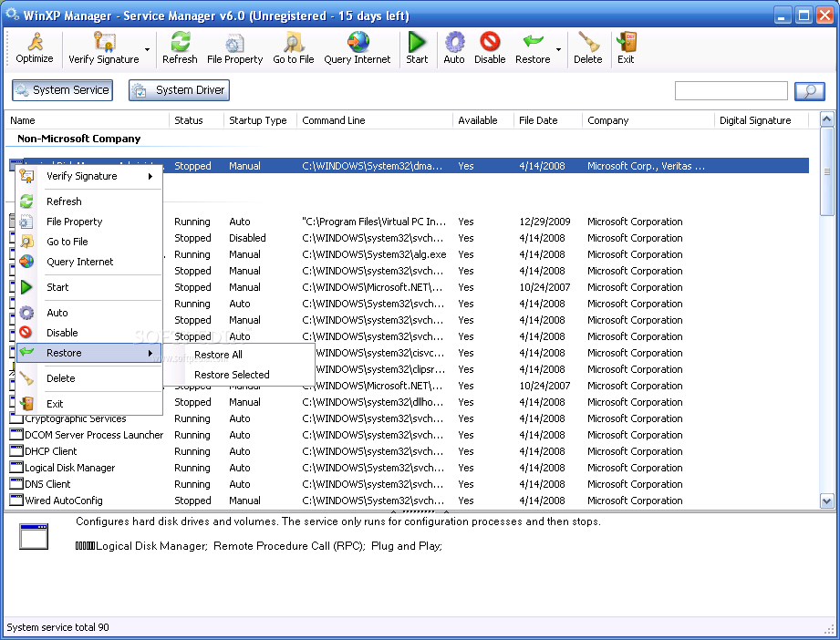Sort by the File Date column header
Screen dimensions: 840x640
pyautogui.click(x=548, y=120)
